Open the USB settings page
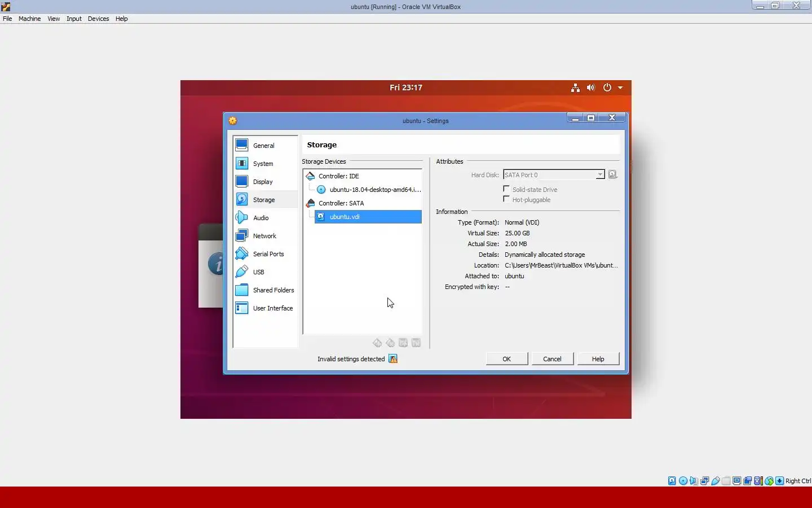The image size is (812, 508). point(265,271)
